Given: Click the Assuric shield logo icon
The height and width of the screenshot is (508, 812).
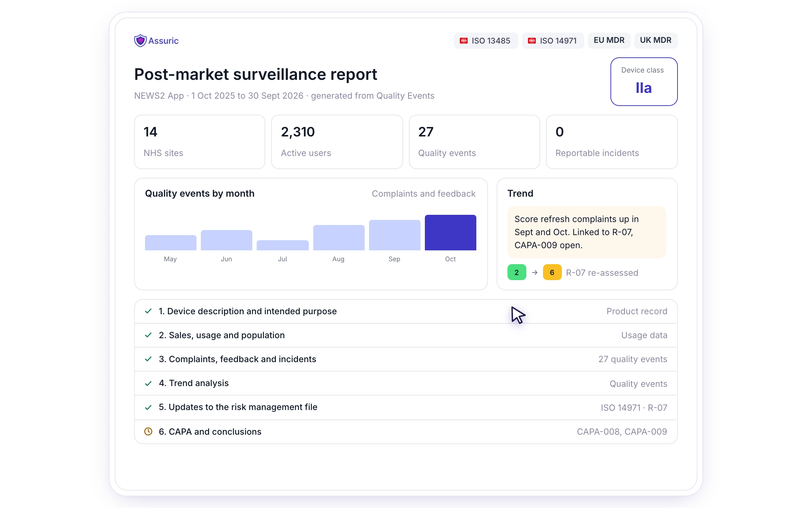Looking at the screenshot, I should click(140, 41).
